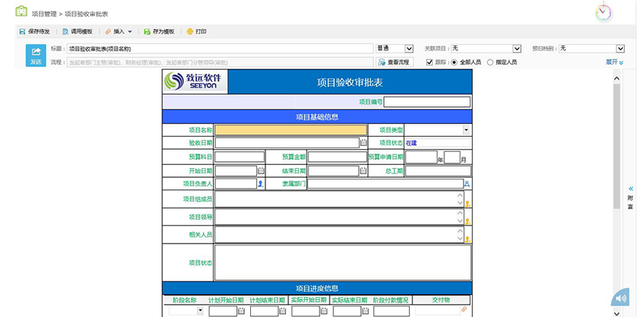Image resolution: width=644 pixels, height=317 pixels.
Task: Open calendar picker for 开始日期
Action: pyautogui.click(x=261, y=171)
